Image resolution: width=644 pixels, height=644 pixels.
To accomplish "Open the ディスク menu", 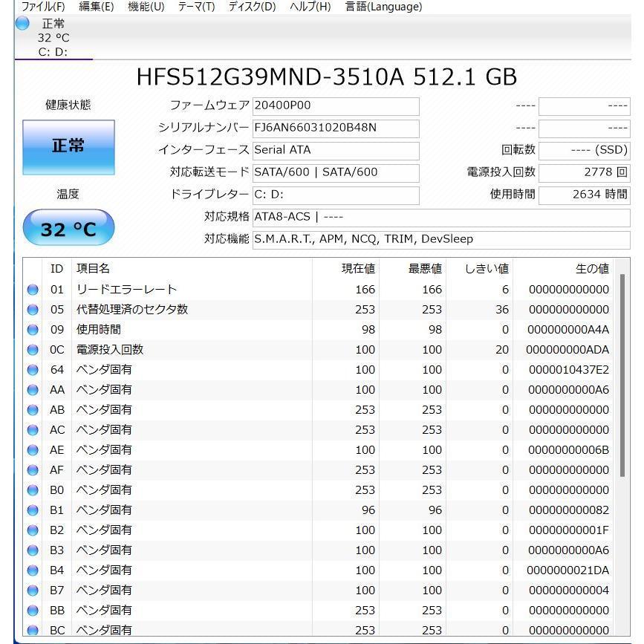I will pyautogui.click(x=250, y=7).
